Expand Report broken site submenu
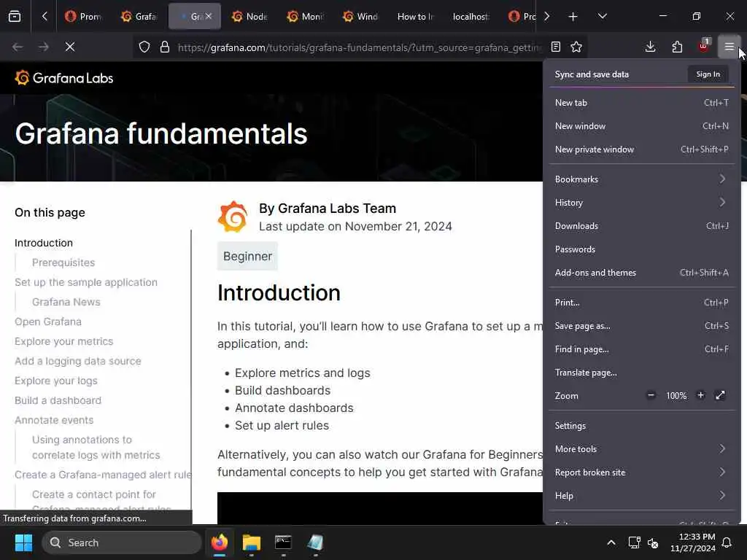Image resolution: width=747 pixels, height=560 pixels. tap(642, 472)
